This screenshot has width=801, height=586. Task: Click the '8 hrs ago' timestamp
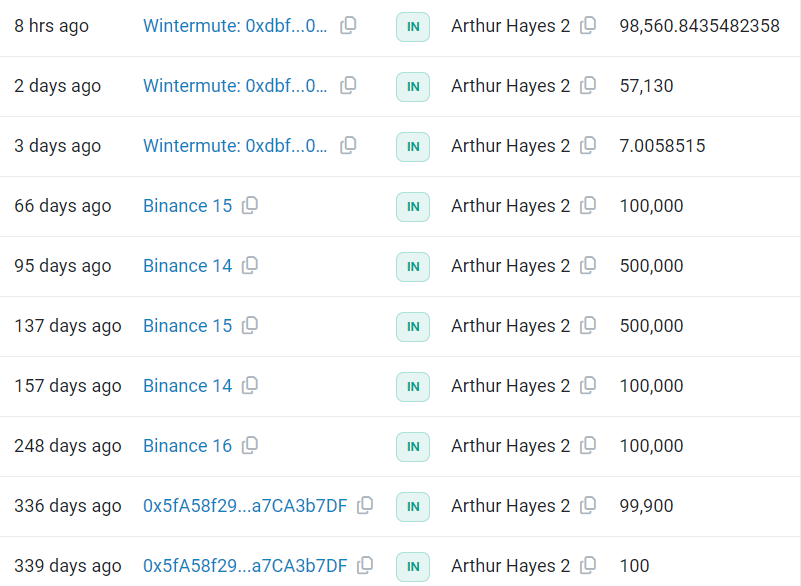click(x=52, y=26)
